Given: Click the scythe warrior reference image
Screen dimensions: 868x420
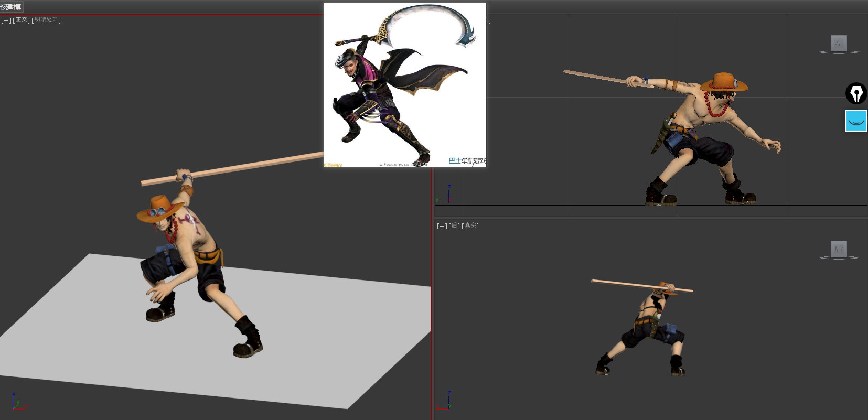Looking at the screenshot, I should (x=405, y=85).
